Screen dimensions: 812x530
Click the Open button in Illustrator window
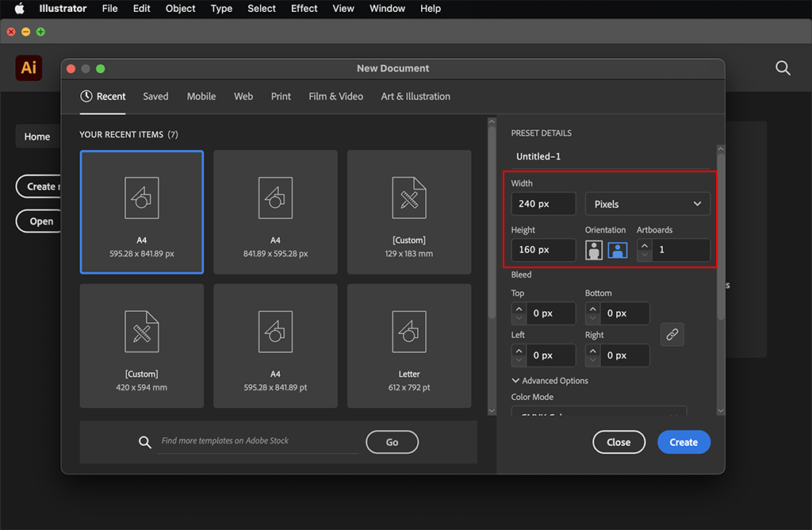[40, 221]
